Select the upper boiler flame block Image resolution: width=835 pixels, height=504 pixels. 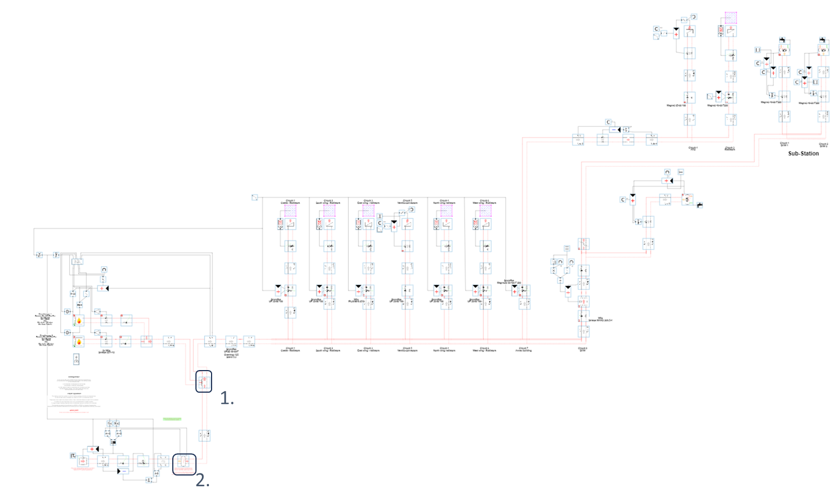pyautogui.click(x=79, y=321)
